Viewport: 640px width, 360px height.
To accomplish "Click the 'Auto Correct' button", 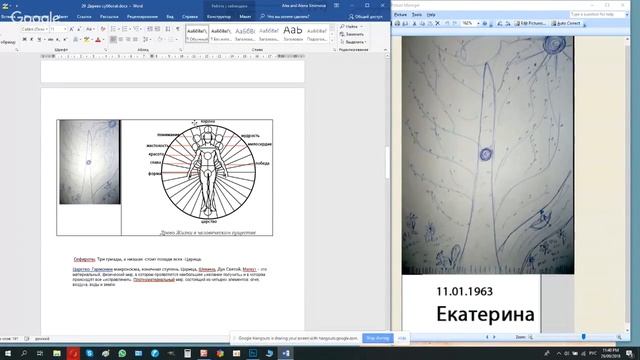I will pyautogui.click(x=566, y=23).
